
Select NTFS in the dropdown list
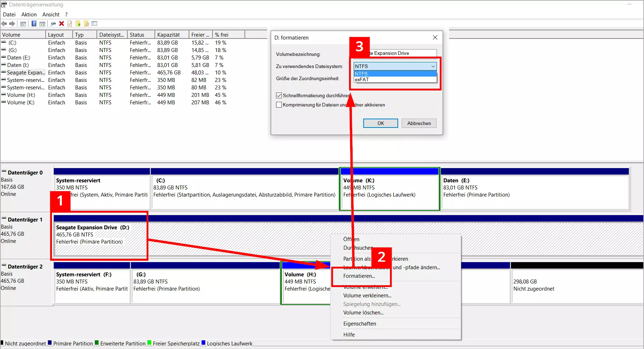[x=395, y=74]
